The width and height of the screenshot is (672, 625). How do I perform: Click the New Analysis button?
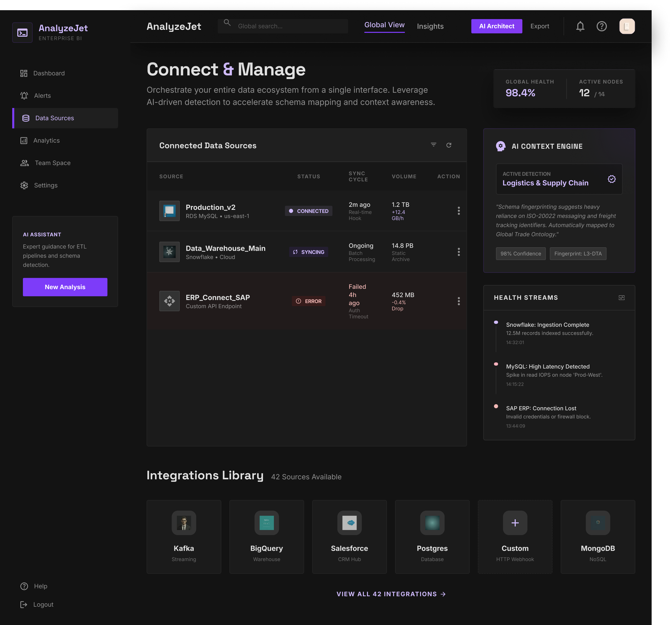[65, 287]
